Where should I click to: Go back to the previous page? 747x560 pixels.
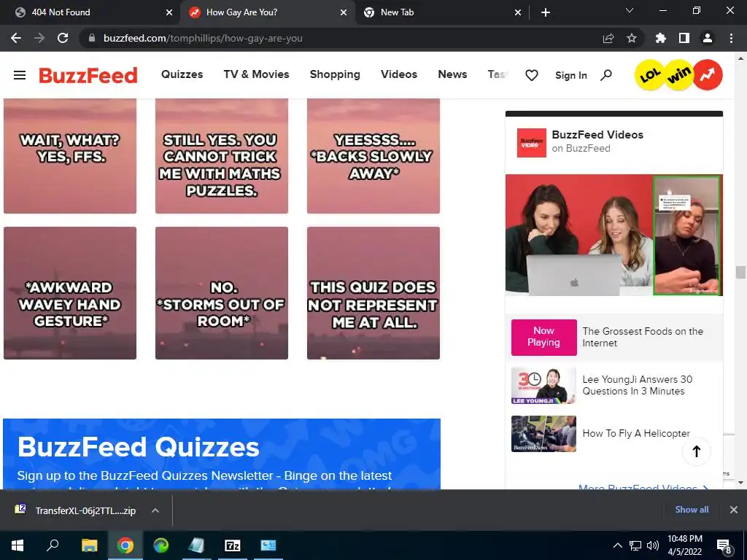(16, 38)
